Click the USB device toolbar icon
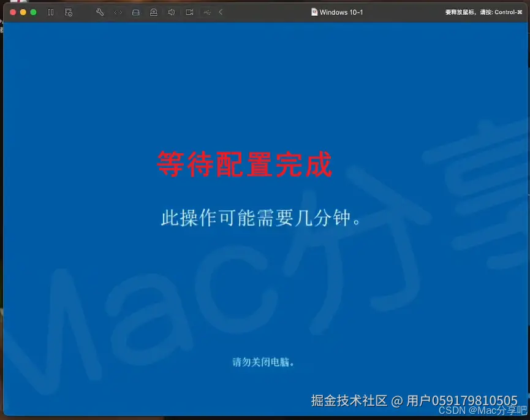530x420 pixels. pyautogui.click(x=153, y=12)
